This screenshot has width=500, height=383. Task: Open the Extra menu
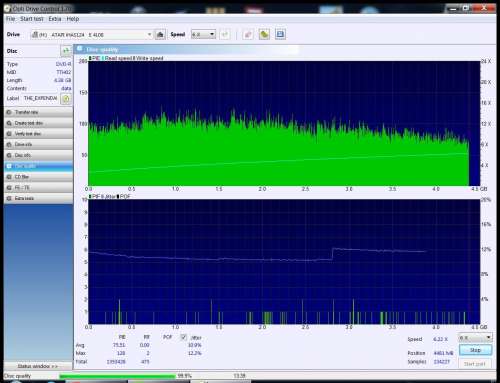click(x=55, y=19)
